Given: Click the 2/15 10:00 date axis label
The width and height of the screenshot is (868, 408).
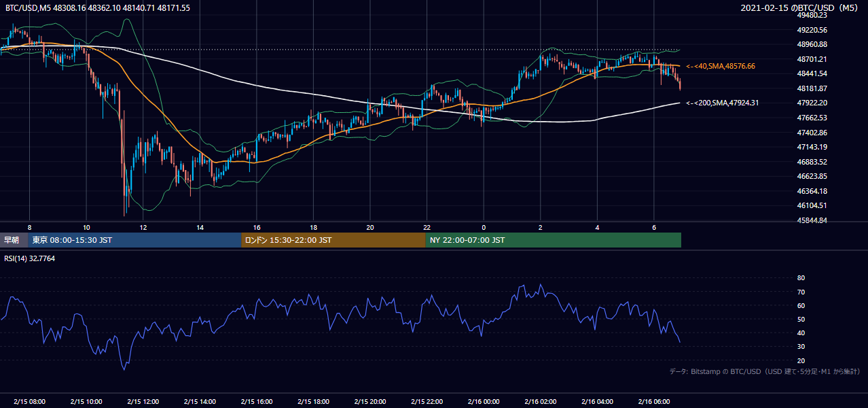Looking at the screenshot, I should pyautogui.click(x=86, y=402).
